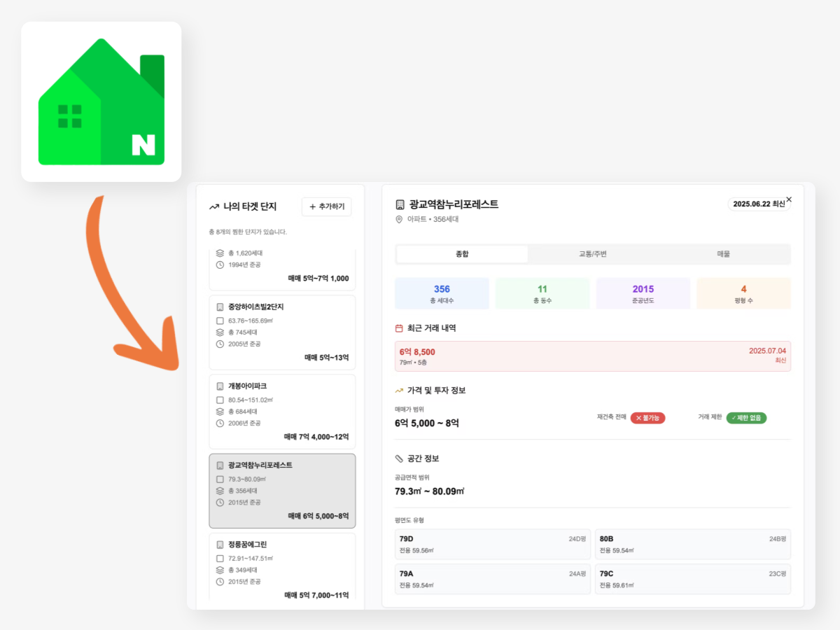Click the trend icon beside 가격 및 투자 정보
Image resolution: width=840 pixels, height=630 pixels.
399,391
